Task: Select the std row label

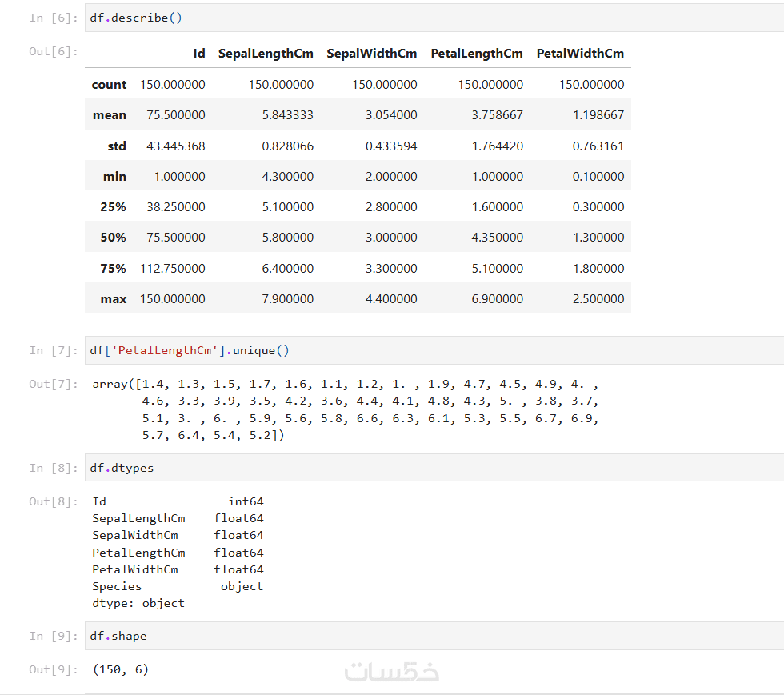Action: [x=117, y=146]
